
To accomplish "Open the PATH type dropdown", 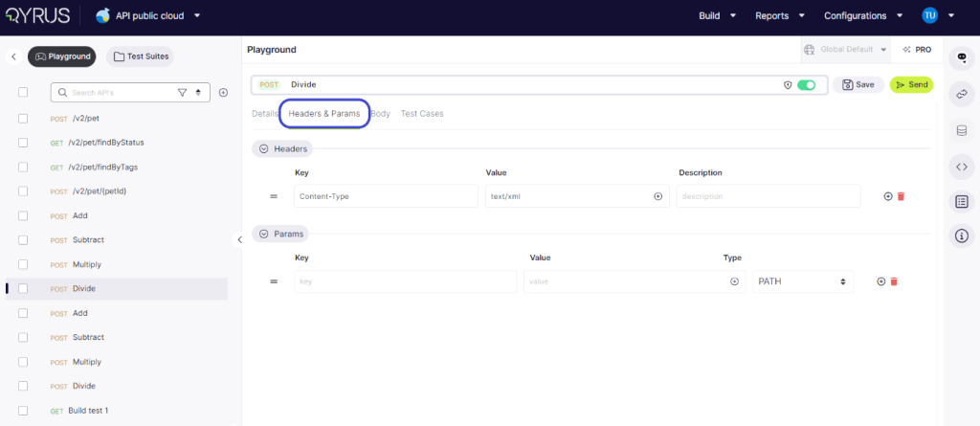I will pyautogui.click(x=802, y=281).
